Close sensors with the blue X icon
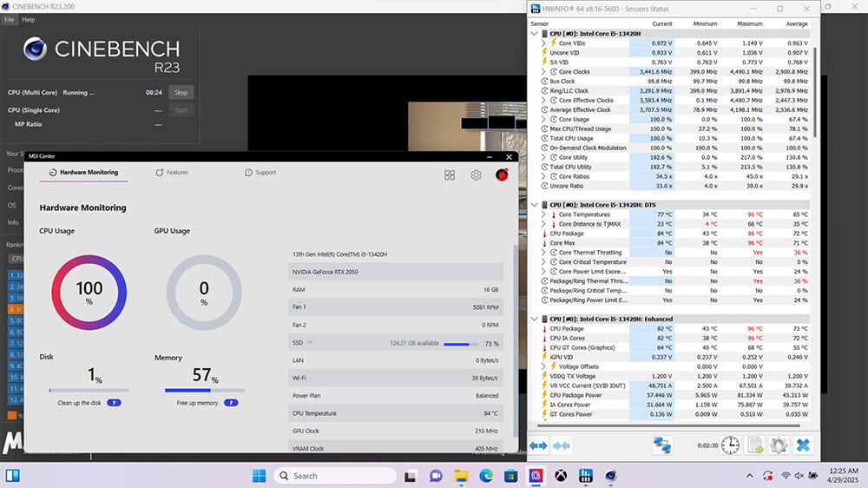The width and height of the screenshot is (868, 488). [x=803, y=445]
